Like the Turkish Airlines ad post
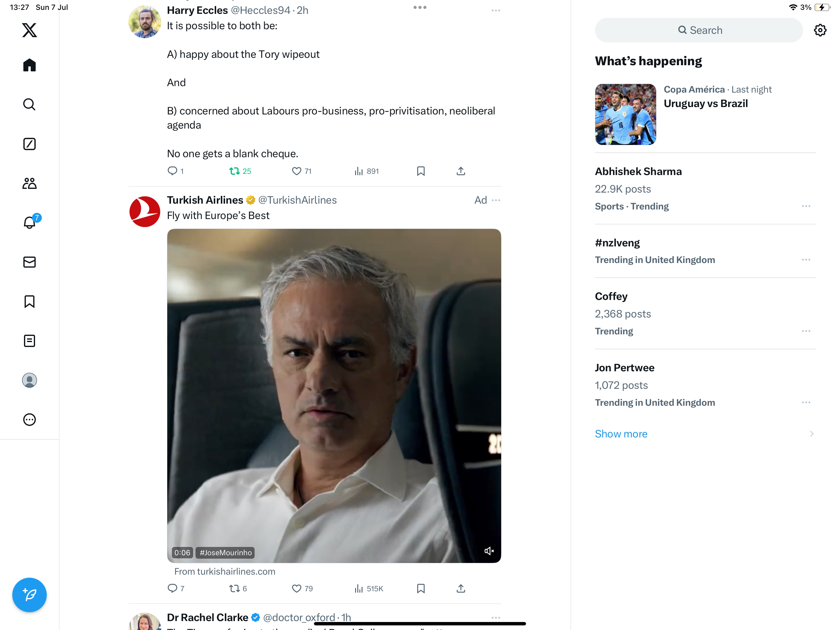This screenshot has height=630, width=840. coord(297,588)
